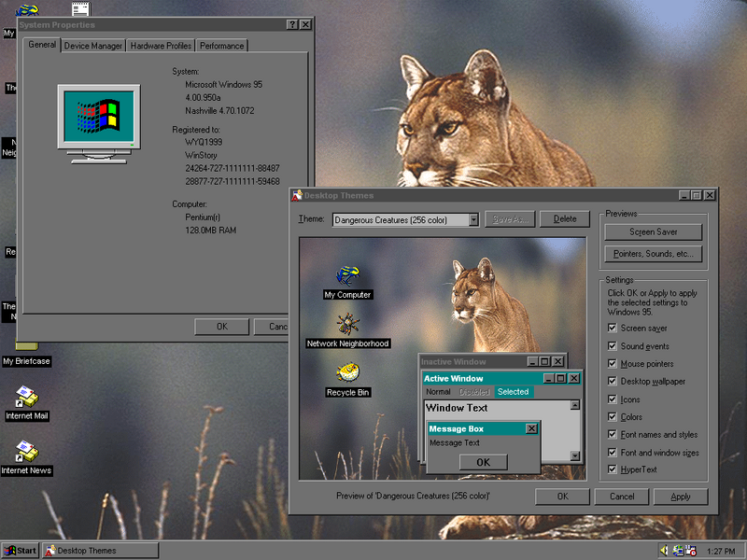Viewport: 747px width, 560px height.
Task: Open the Internet News desktop icon
Action: (x=26, y=453)
